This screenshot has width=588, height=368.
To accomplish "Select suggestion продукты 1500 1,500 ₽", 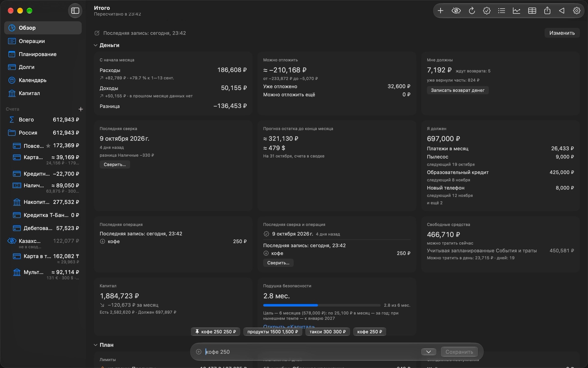I will 273,332.
